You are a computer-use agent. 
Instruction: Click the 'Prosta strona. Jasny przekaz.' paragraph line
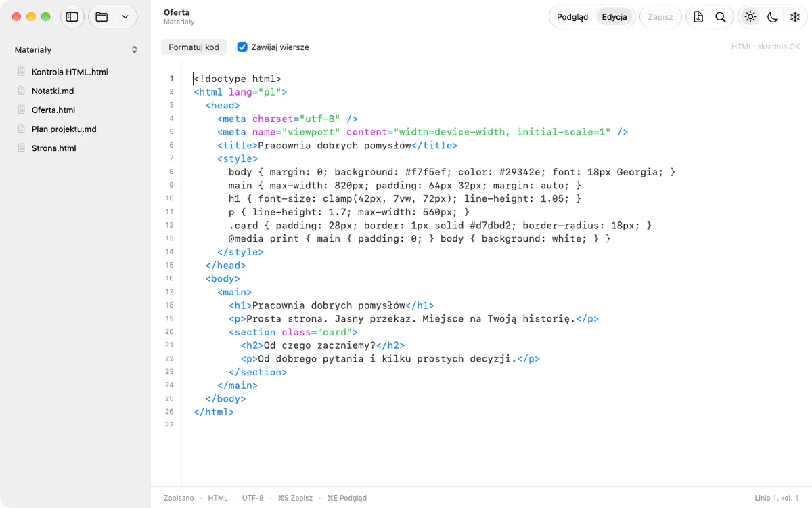click(x=413, y=318)
